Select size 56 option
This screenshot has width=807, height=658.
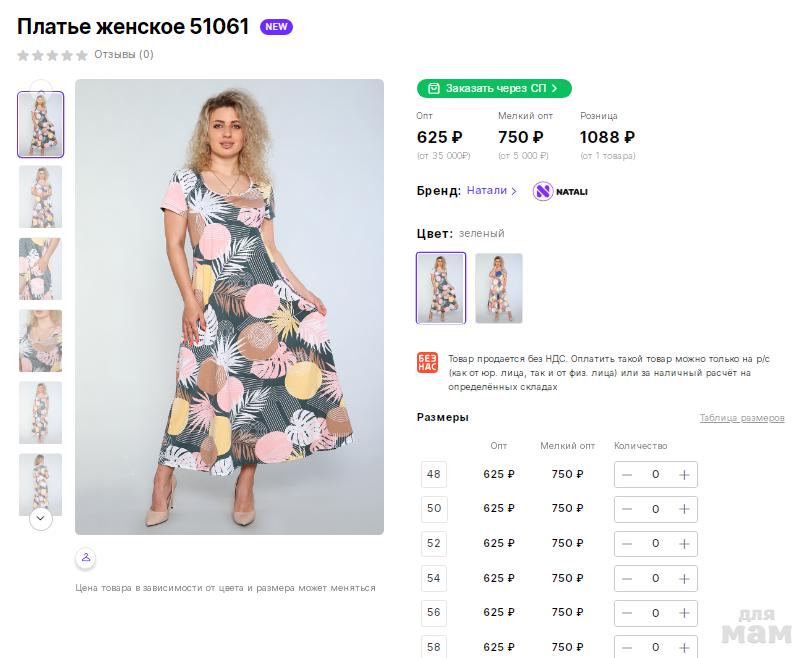pyautogui.click(x=433, y=612)
